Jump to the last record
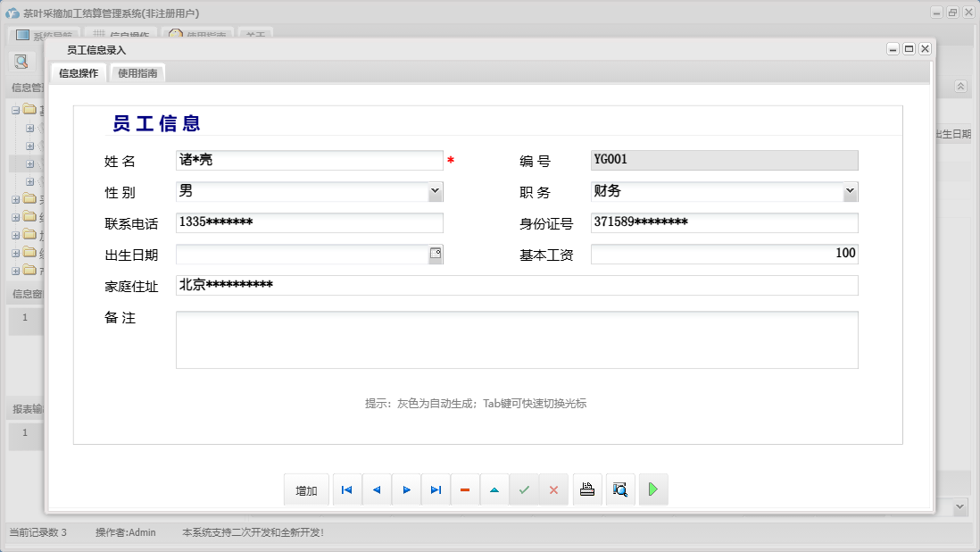Image resolution: width=980 pixels, height=552 pixels. [x=436, y=489]
